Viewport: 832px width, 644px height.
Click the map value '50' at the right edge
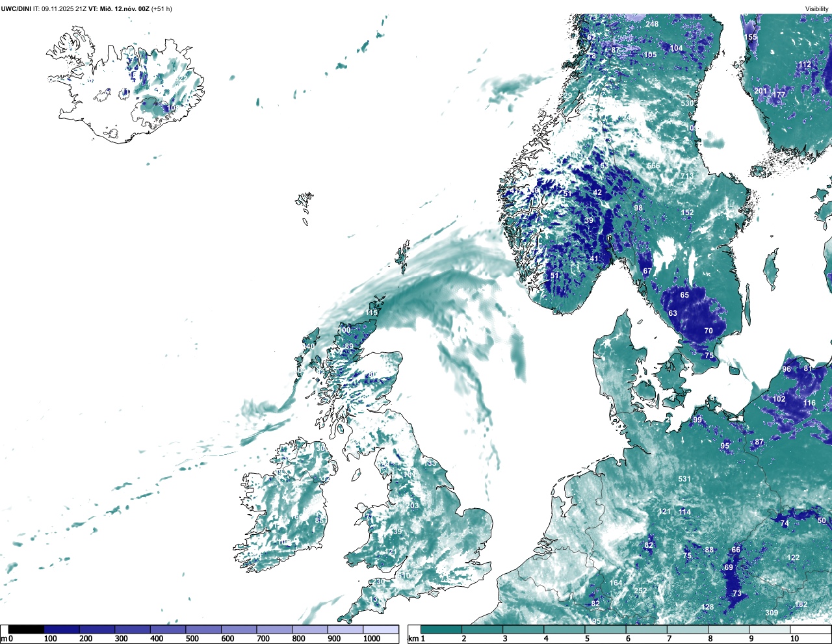(x=822, y=521)
